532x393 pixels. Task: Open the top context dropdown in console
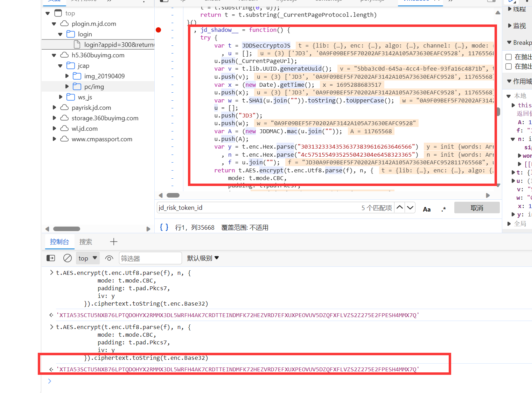(87, 258)
